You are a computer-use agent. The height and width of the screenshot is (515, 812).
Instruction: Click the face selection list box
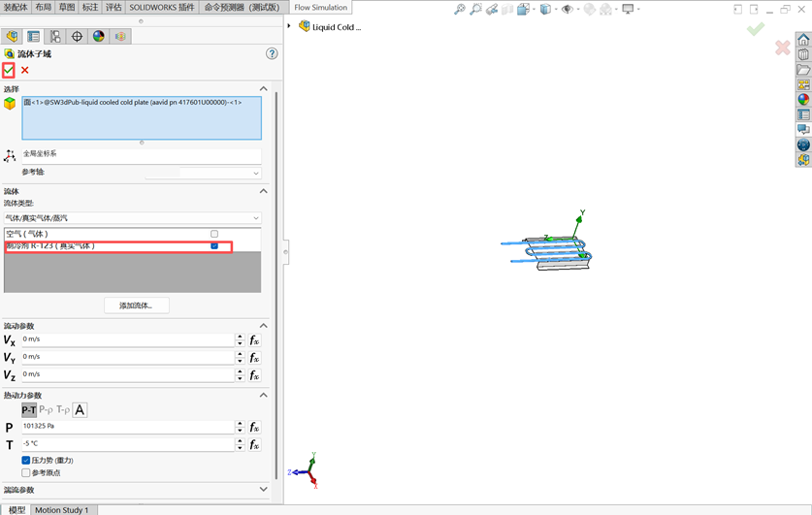[142, 118]
